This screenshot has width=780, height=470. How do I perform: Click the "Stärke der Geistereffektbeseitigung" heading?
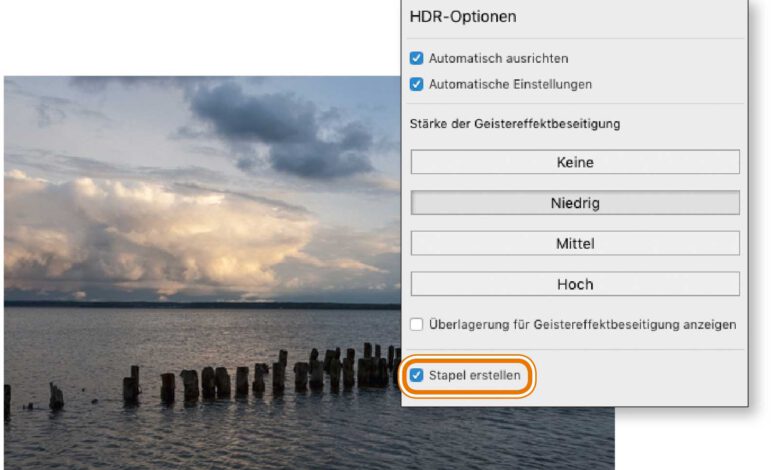[515, 124]
